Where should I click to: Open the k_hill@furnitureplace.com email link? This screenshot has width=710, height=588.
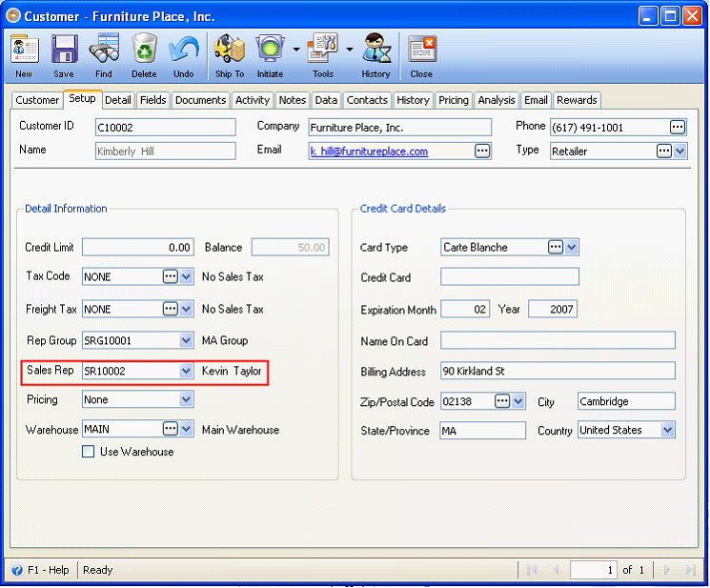click(369, 152)
